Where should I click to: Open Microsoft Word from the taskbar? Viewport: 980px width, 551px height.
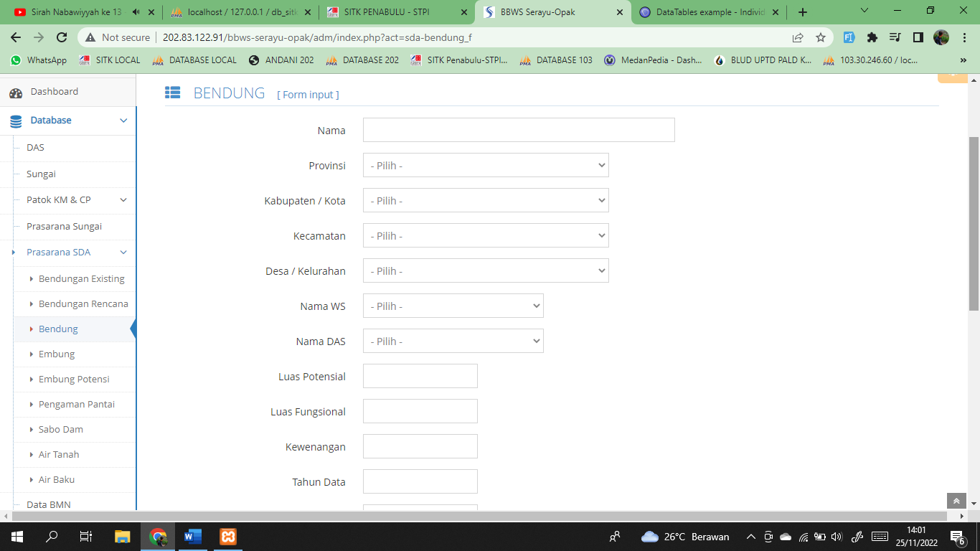(x=193, y=536)
